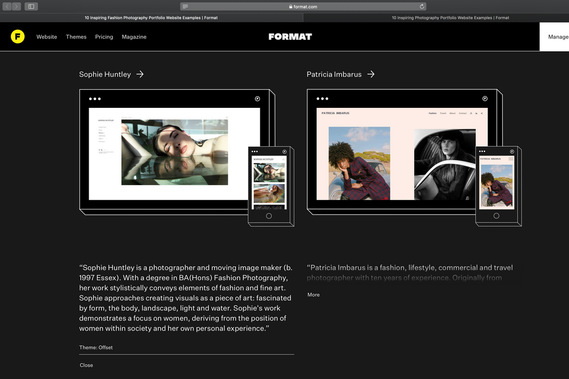Image resolution: width=569 pixels, height=379 pixels.
Task: Click the compass icon on Patricia Imbarus mockup
Action: [485, 99]
